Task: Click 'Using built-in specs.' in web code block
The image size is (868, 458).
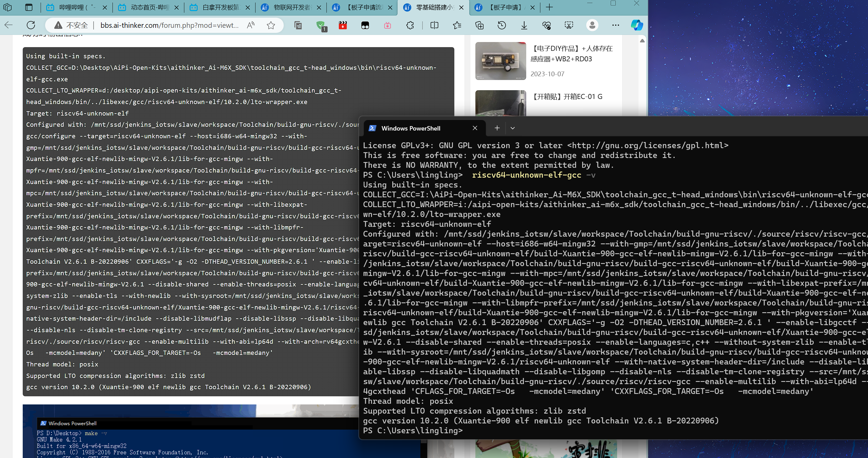Action: point(66,56)
